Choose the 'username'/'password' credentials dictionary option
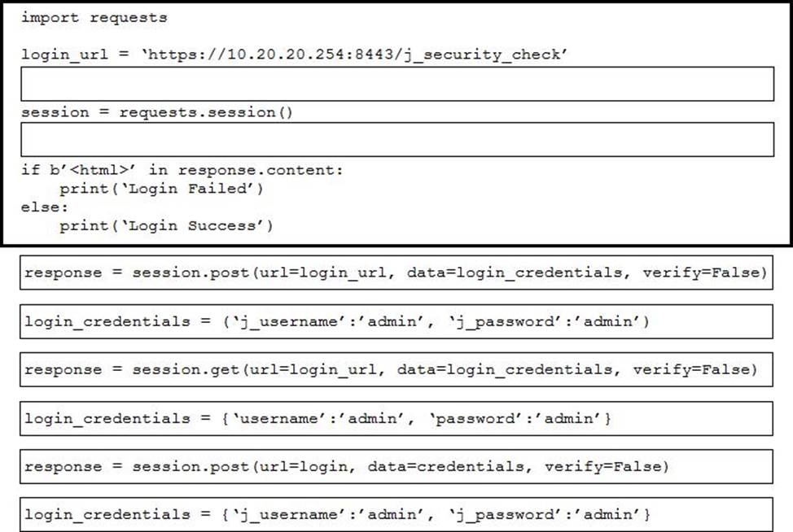The width and height of the screenshot is (793, 532). [396, 418]
